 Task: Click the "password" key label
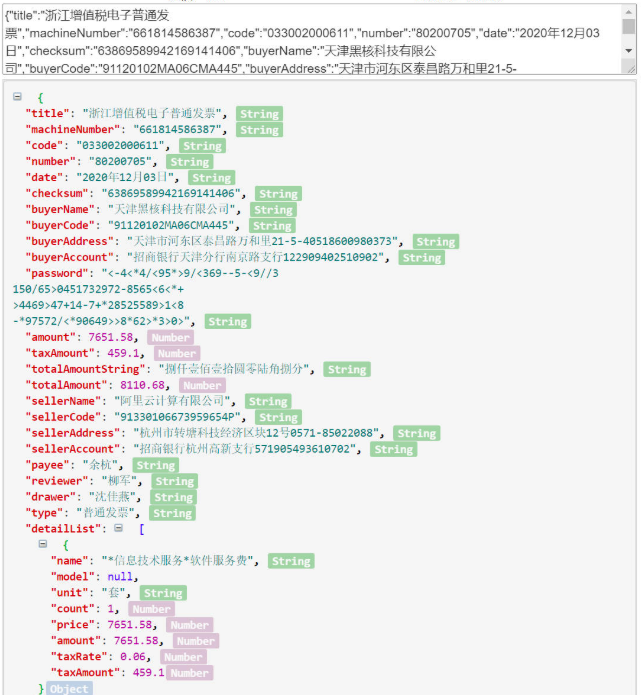click(57, 273)
